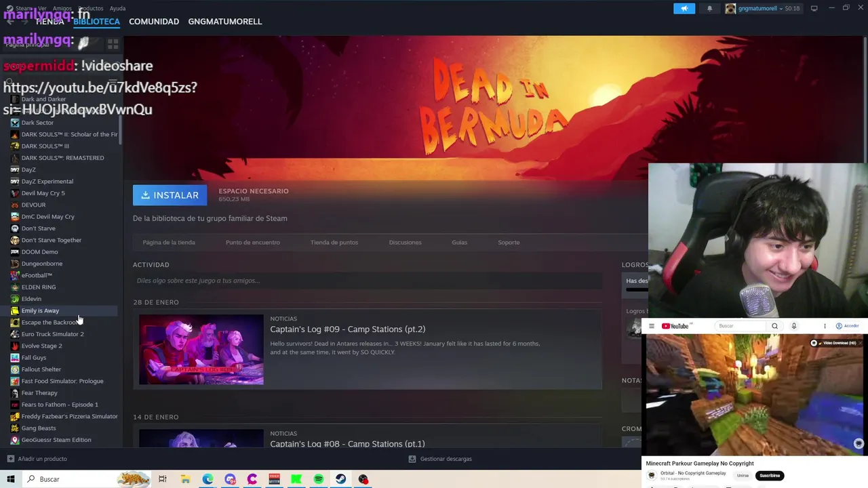Click the Fallout Shelter game icon
Viewport: 868px width, 488px height.
[x=15, y=369]
